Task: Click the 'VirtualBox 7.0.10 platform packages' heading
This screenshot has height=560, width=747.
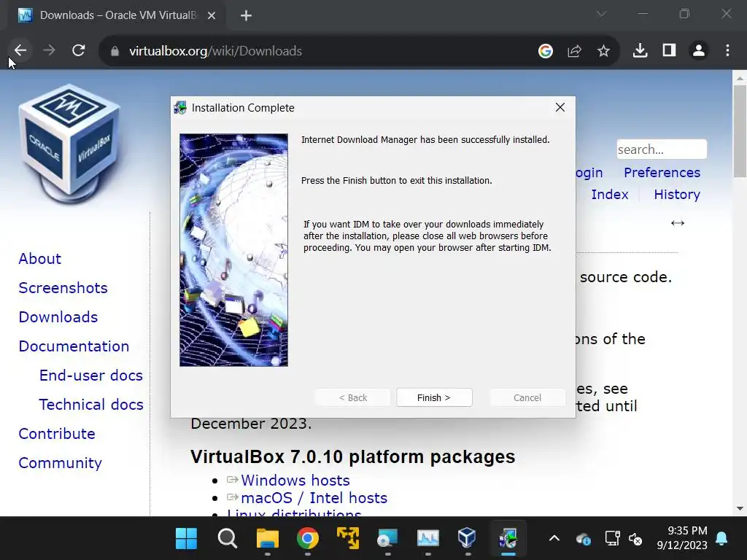Action: pos(352,456)
